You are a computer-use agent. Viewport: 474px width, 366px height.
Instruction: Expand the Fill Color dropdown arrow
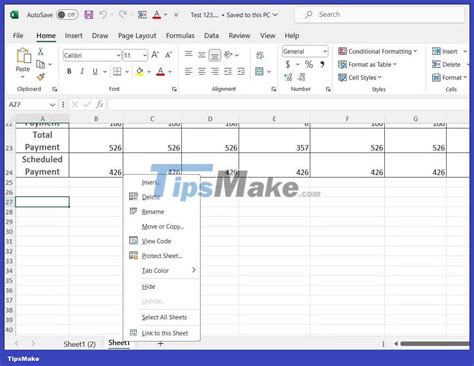[149, 72]
